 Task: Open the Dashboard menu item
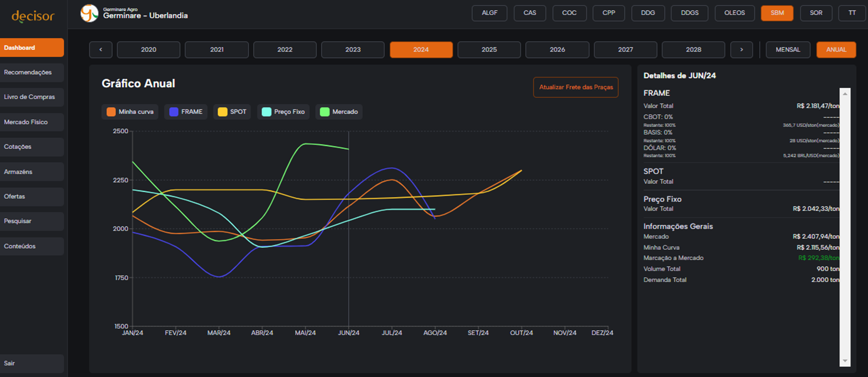click(x=32, y=48)
